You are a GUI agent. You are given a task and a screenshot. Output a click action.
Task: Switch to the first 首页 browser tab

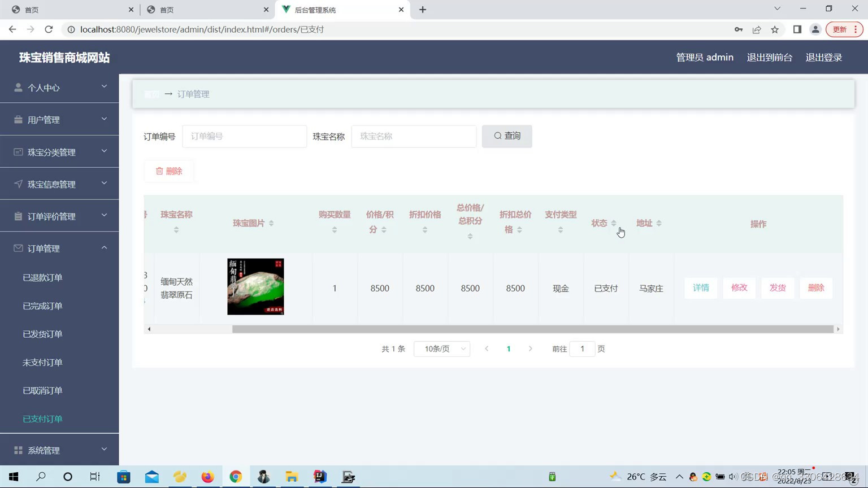point(72,10)
